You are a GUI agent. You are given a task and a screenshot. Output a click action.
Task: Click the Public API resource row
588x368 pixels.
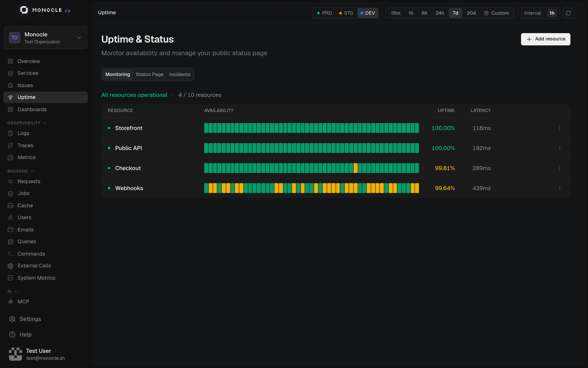tap(336, 148)
